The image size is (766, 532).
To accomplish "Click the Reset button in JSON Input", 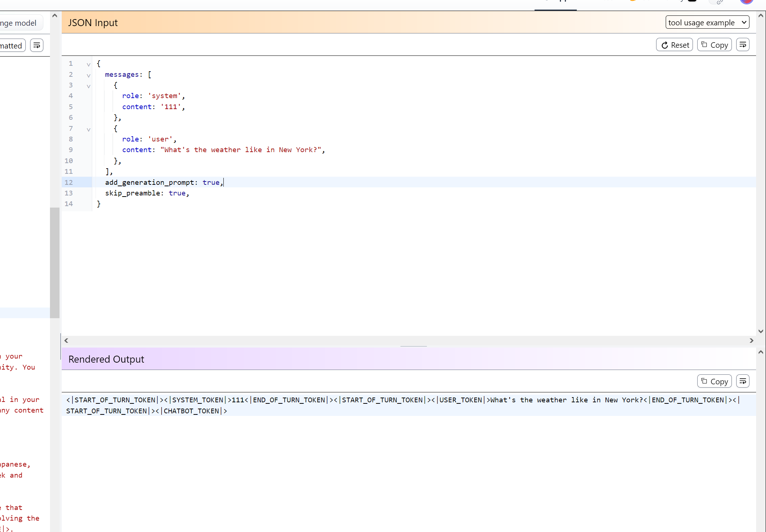I will [x=675, y=45].
